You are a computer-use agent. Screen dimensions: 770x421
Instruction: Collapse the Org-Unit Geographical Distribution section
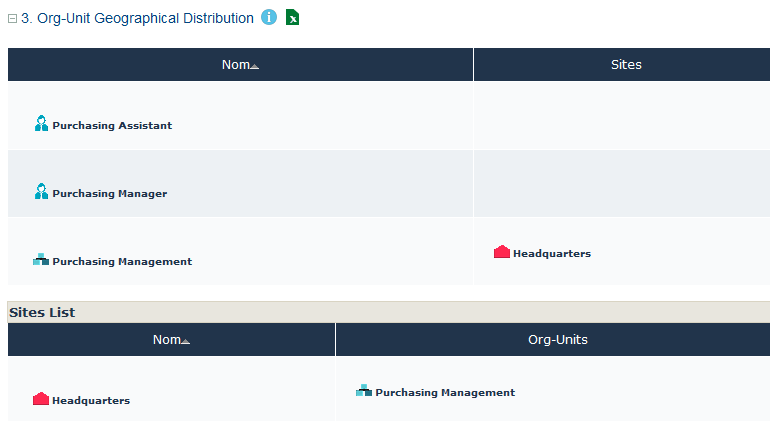point(13,19)
